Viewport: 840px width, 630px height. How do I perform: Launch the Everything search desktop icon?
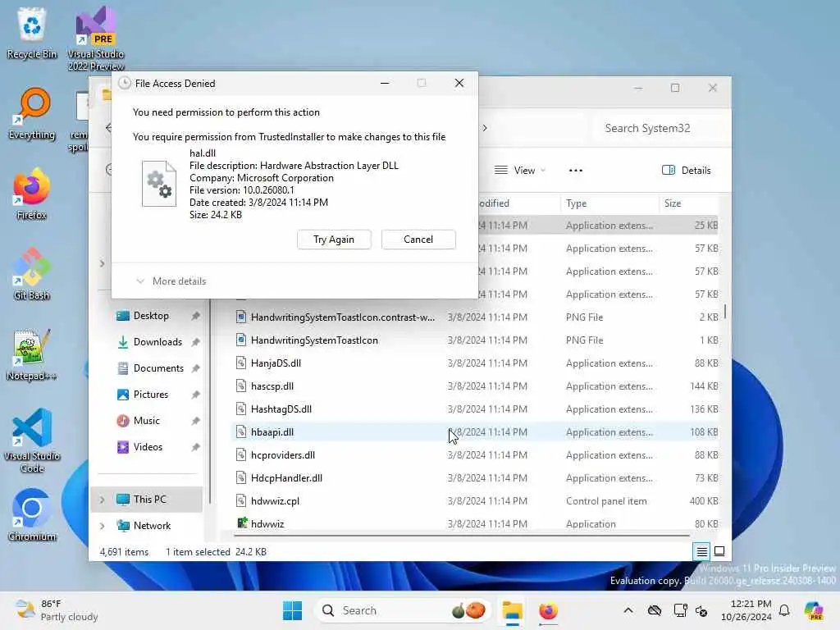tap(32, 113)
